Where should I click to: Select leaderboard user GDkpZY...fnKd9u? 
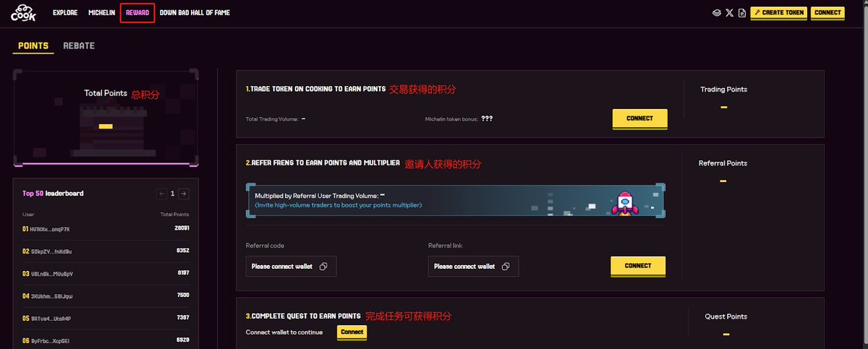tap(51, 251)
